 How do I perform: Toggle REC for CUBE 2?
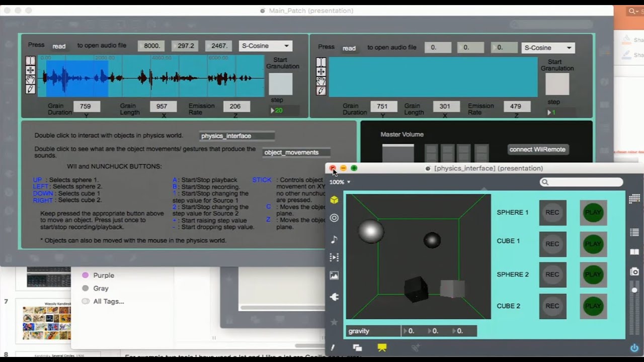(552, 306)
